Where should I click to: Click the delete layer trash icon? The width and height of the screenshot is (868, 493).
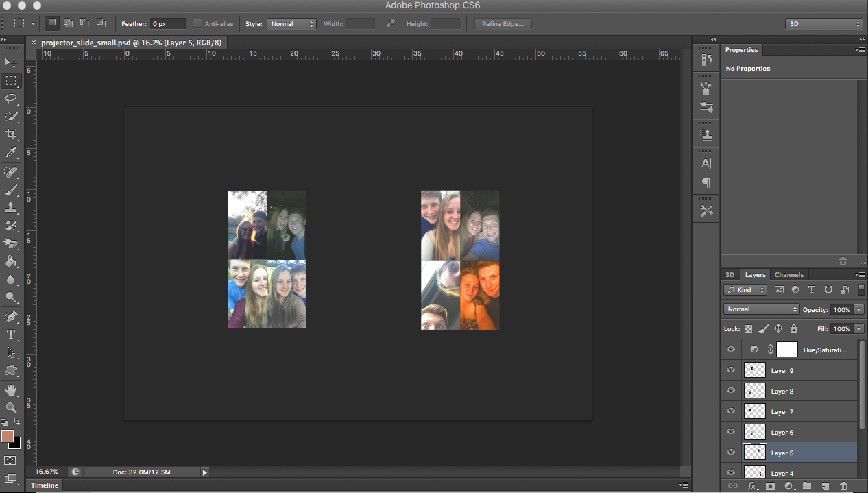coord(844,486)
